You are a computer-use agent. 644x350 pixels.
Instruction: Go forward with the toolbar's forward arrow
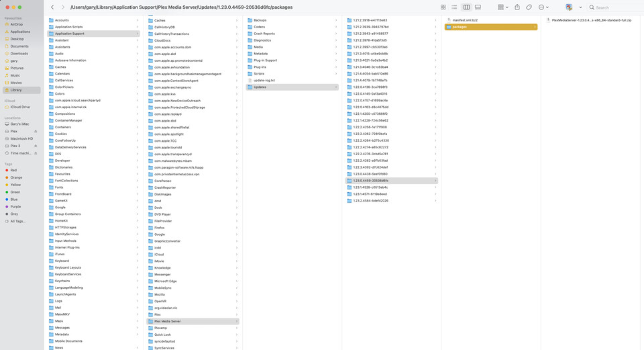(63, 7)
